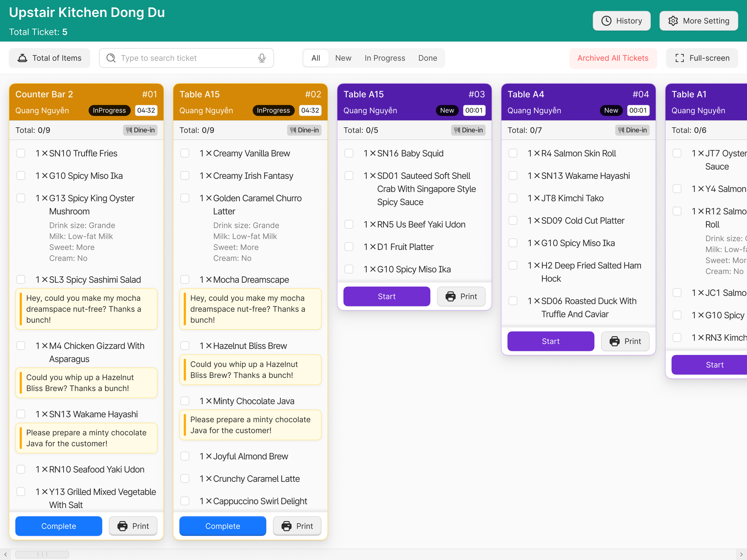Click the printer icon on ticket #01

122,526
